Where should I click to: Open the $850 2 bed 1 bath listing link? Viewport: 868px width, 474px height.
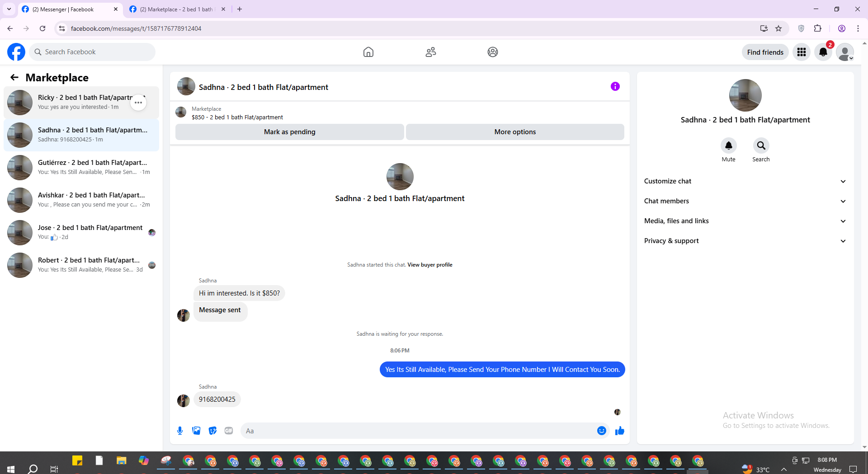tap(237, 117)
